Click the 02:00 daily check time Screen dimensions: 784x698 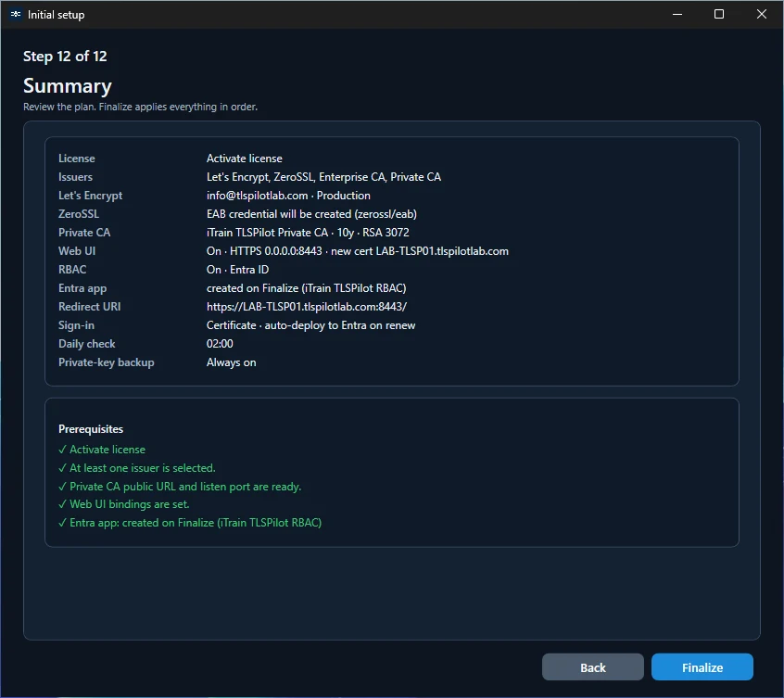220,344
